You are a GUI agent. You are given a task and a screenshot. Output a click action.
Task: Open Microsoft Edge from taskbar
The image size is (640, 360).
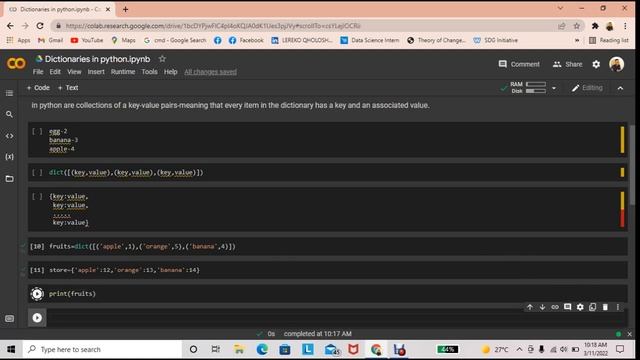262,349
